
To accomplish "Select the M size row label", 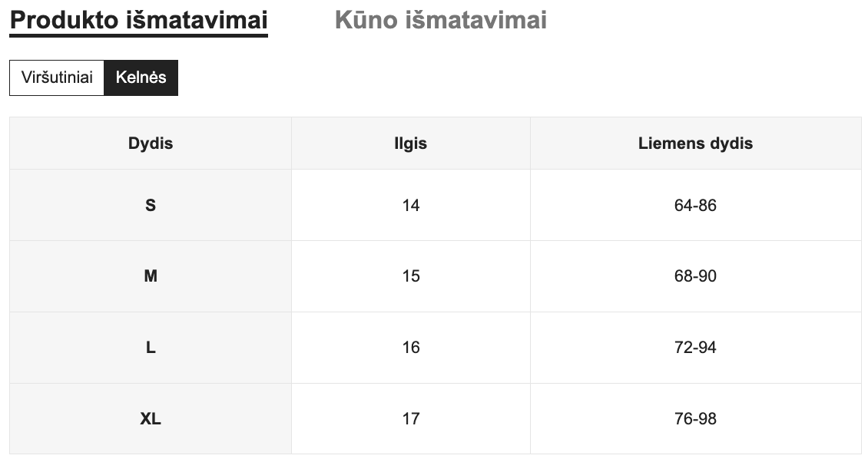I will pos(151,276).
